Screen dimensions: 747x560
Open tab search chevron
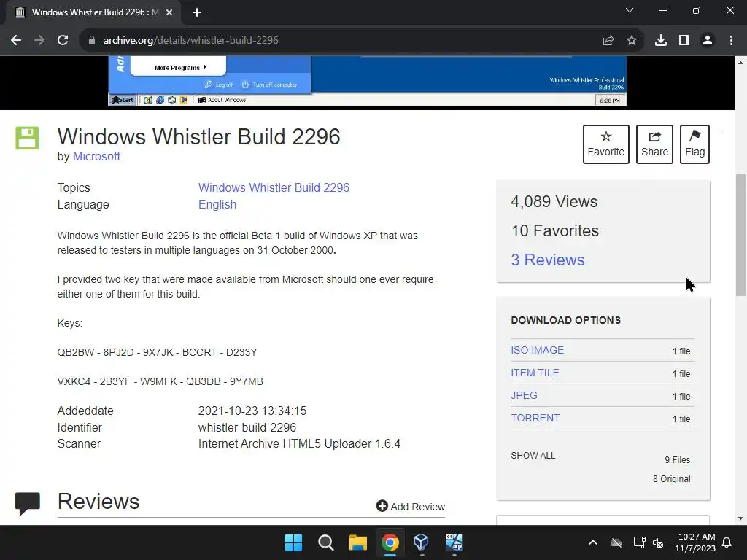pos(630,10)
